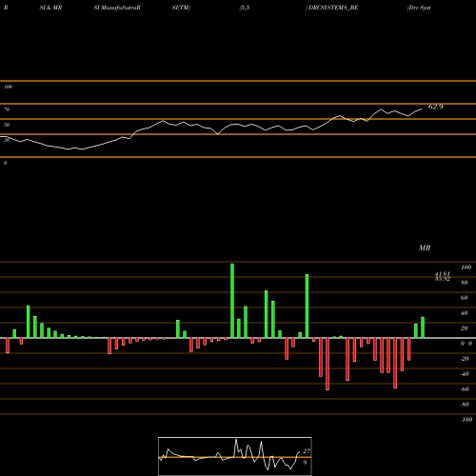Click the "SI(TM)" header text
The width and height of the screenshot is (476, 476).
[181, 8]
